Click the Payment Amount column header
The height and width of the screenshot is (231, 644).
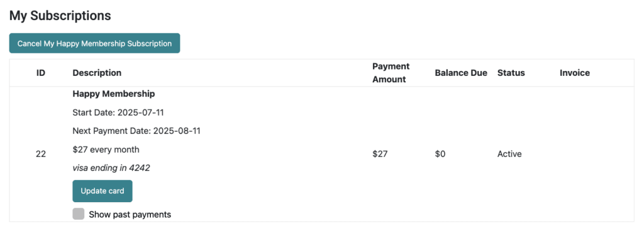[391, 73]
